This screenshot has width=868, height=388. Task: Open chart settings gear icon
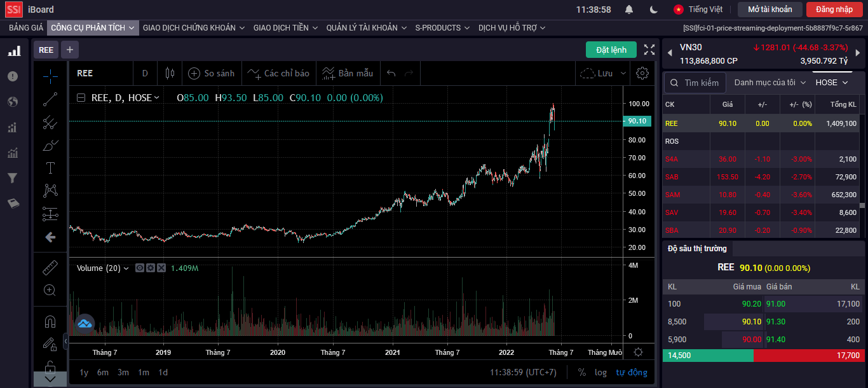642,73
